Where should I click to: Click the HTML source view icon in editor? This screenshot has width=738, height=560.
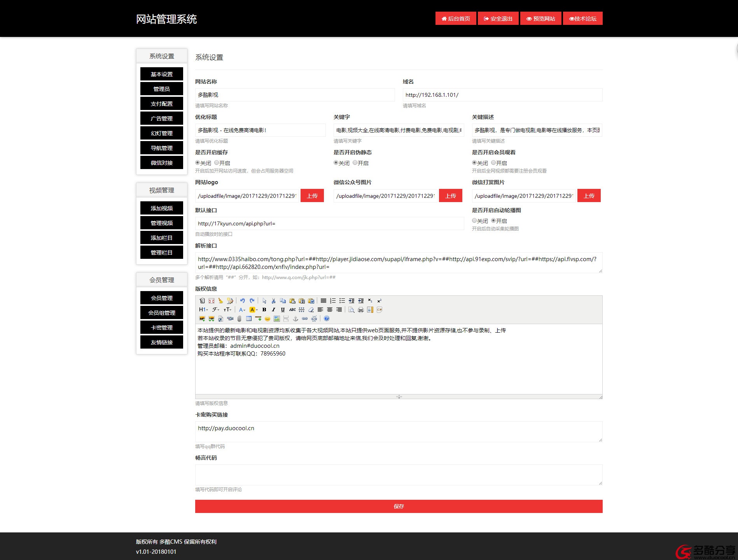click(x=202, y=301)
